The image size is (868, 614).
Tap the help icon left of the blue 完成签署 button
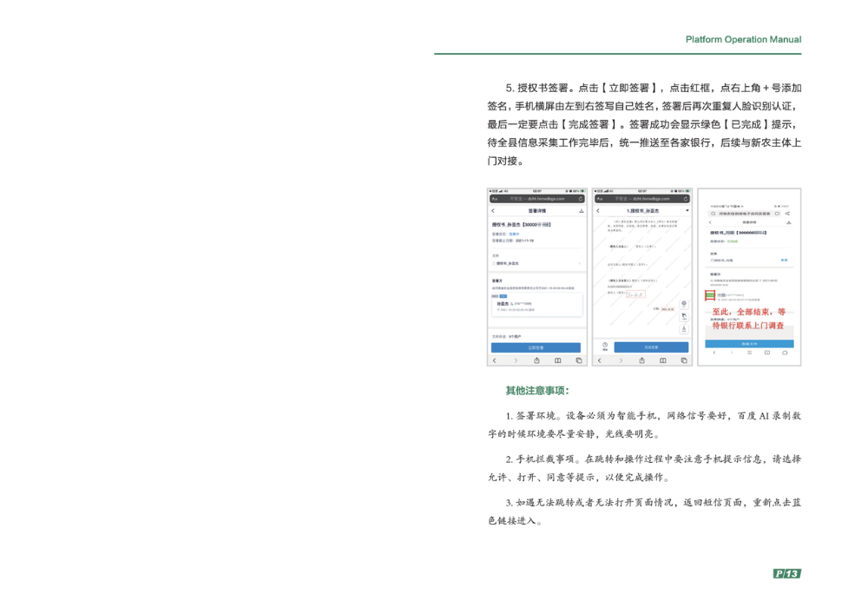[x=604, y=346]
